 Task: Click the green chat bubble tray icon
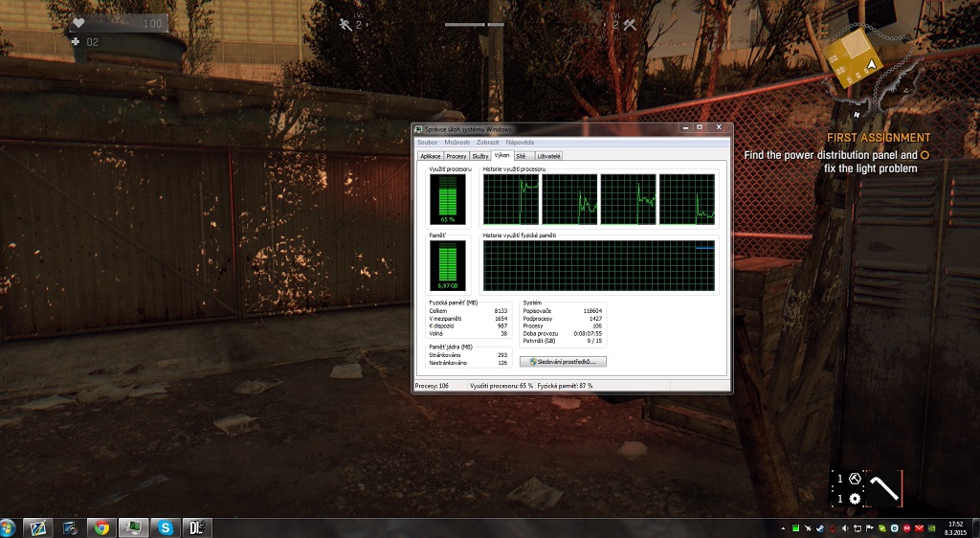coord(882,528)
